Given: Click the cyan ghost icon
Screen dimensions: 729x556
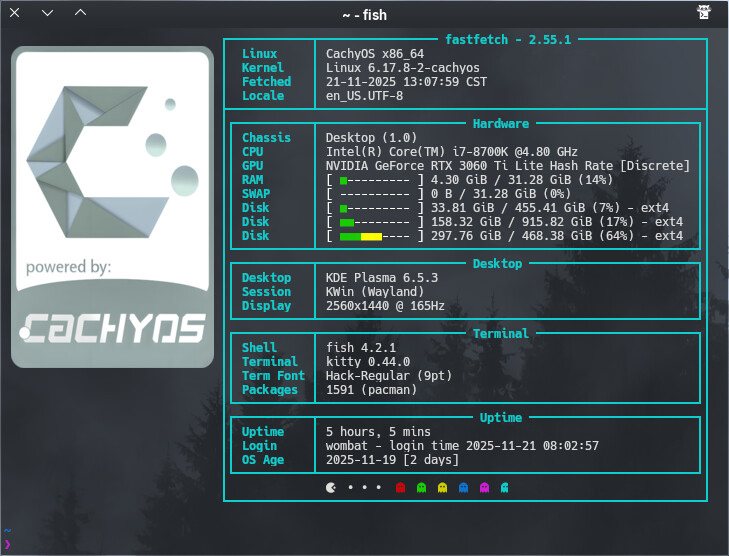Looking at the screenshot, I should click(505, 488).
